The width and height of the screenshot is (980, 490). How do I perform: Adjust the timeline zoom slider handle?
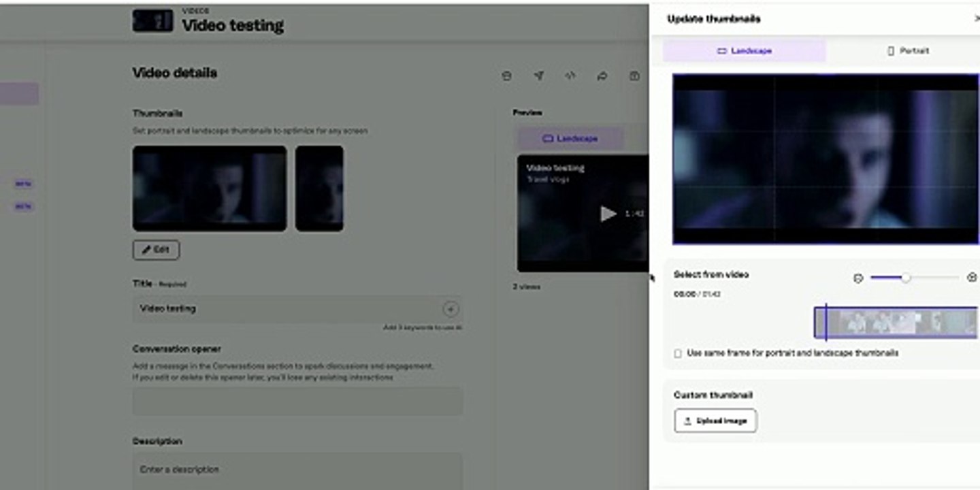906,278
